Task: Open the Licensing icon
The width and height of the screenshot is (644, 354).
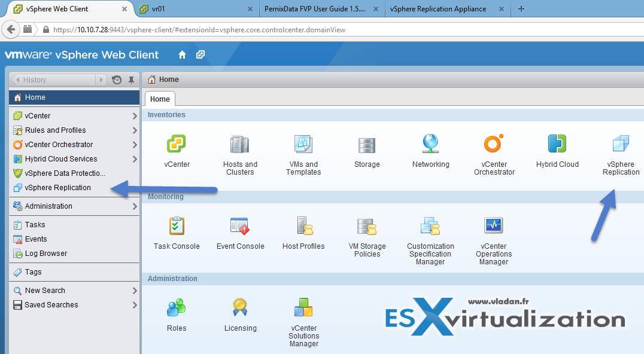Action: point(240,307)
